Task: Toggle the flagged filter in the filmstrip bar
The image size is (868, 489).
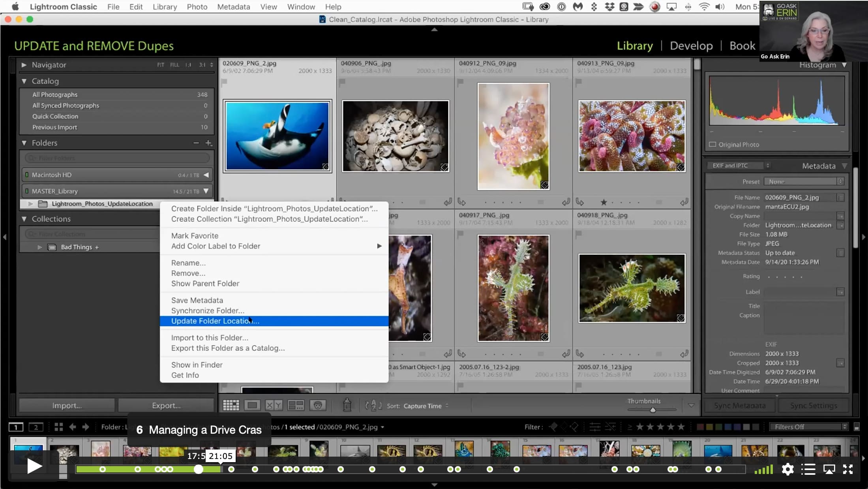Action: pyautogui.click(x=553, y=427)
